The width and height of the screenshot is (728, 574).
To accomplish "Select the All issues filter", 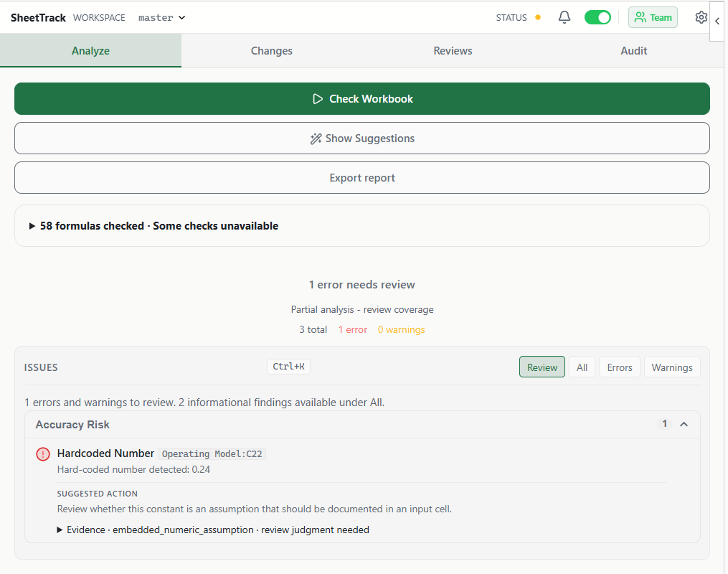I will pyautogui.click(x=582, y=367).
